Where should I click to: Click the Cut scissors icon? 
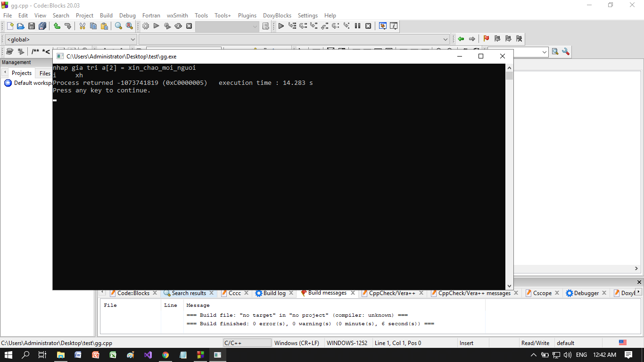[x=82, y=26]
